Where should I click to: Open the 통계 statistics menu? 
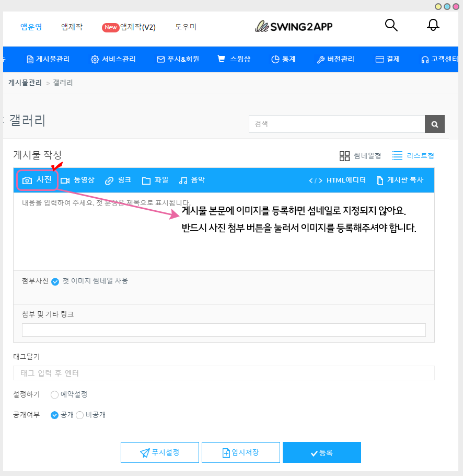coord(283,59)
